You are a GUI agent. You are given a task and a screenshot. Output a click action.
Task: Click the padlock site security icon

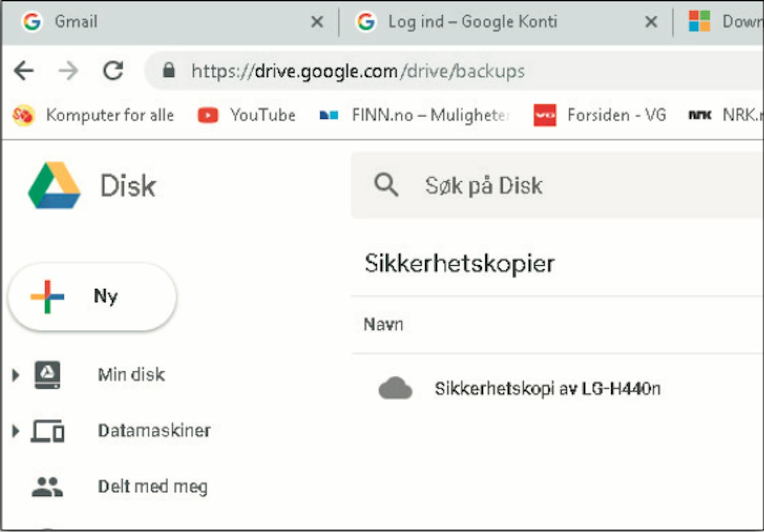pyautogui.click(x=169, y=71)
